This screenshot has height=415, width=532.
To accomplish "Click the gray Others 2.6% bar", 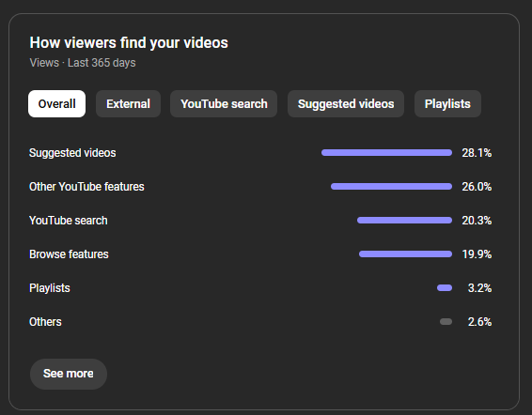I will click(x=446, y=322).
